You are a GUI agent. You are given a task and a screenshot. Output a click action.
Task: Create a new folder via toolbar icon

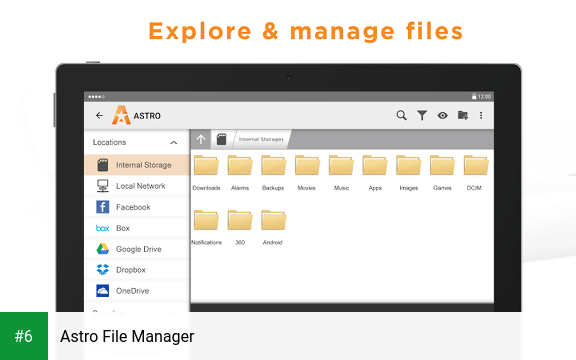point(462,115)
